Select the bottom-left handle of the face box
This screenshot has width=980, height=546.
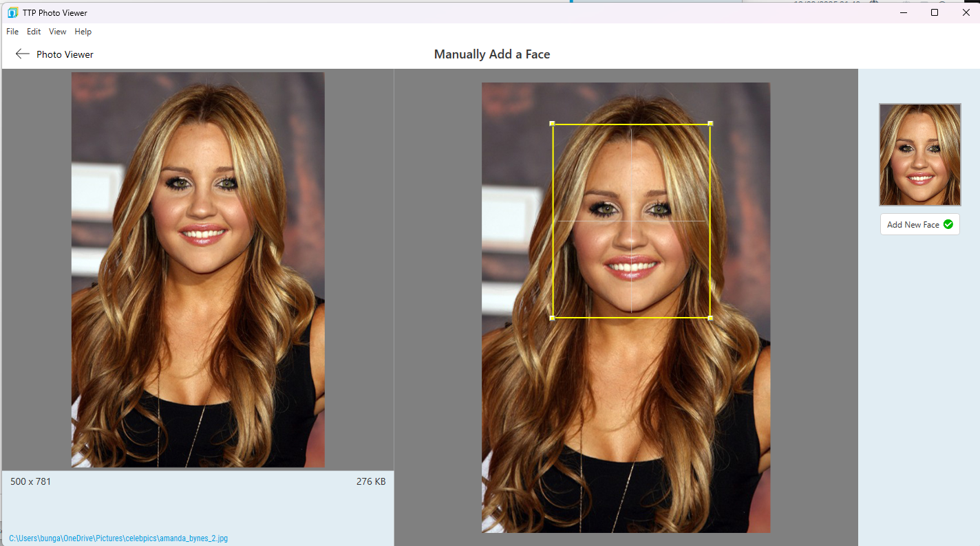[553, 317]
